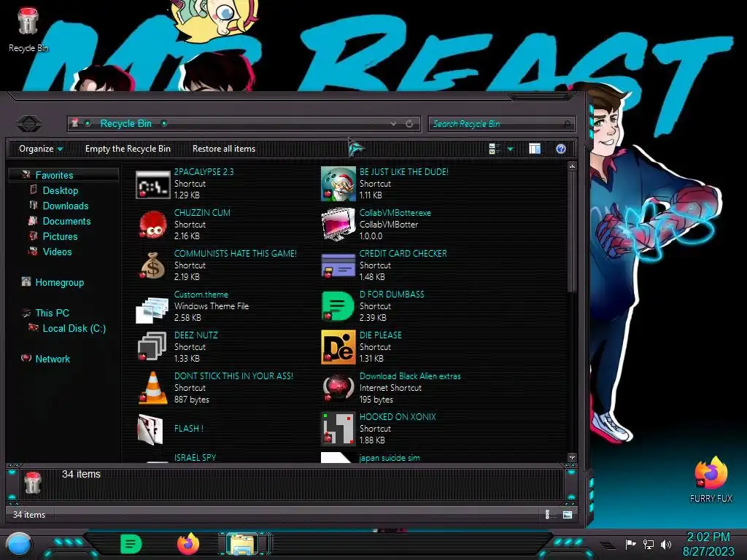The width and height of the screenshot is (747, 560).
Task: Select the DEEZ NUTZ stacked windows icon
Action: (x=152, y=346)
